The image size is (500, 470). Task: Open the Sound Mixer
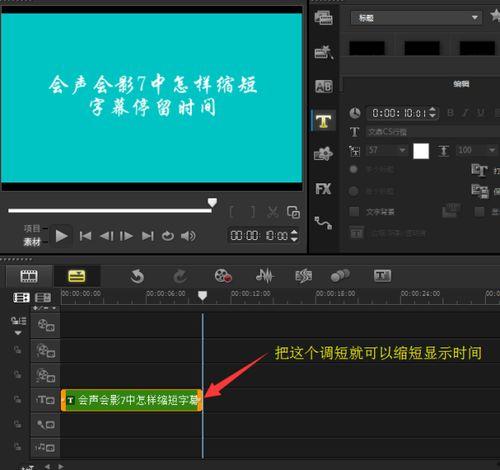265,276
